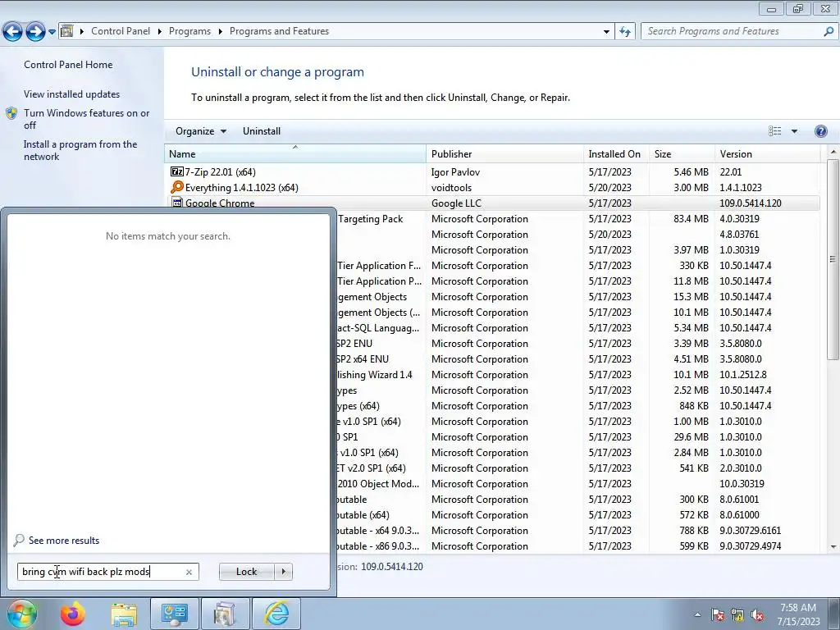Click the Windows Start orb

coord(21,614)
